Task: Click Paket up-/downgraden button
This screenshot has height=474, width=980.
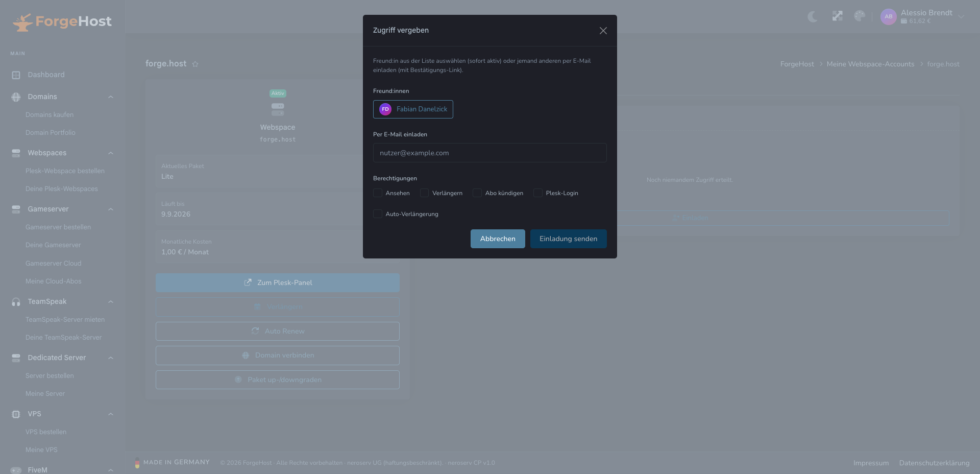Action: [x=278, y=380]
